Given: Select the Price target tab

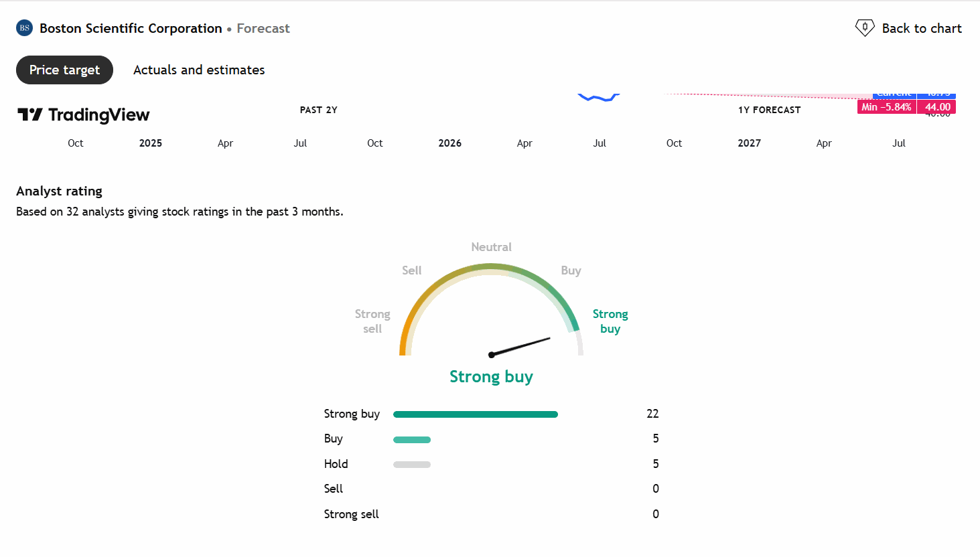Looking at the screenshot, I should point(64,70).
